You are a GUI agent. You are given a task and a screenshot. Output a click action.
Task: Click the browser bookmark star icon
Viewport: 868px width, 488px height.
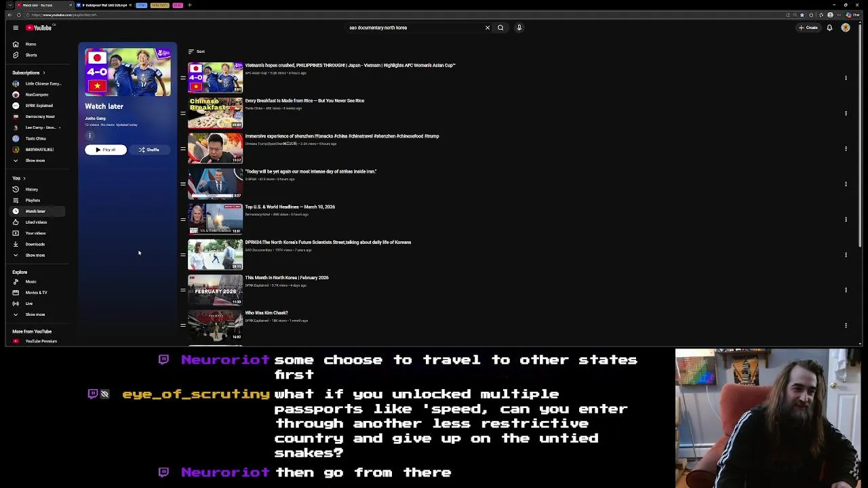pyautogui.click(x=802, y=15)
